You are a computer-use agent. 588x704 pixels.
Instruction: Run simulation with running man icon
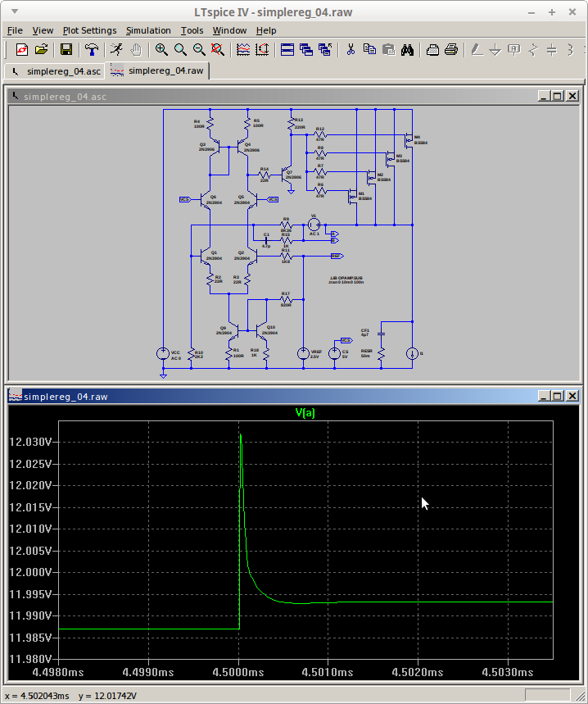[x=116, y=50]
